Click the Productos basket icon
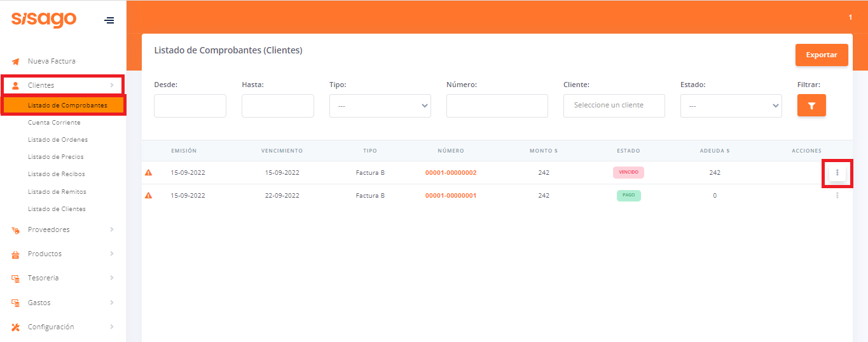This screenshot has height=342, width=868. coord(16,254)
